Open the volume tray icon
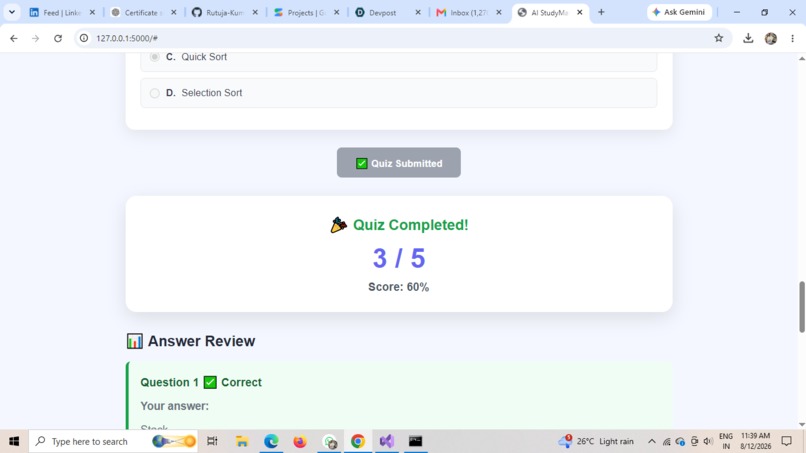806x453 pixels. pyautogui.click(x=708, y=441)
